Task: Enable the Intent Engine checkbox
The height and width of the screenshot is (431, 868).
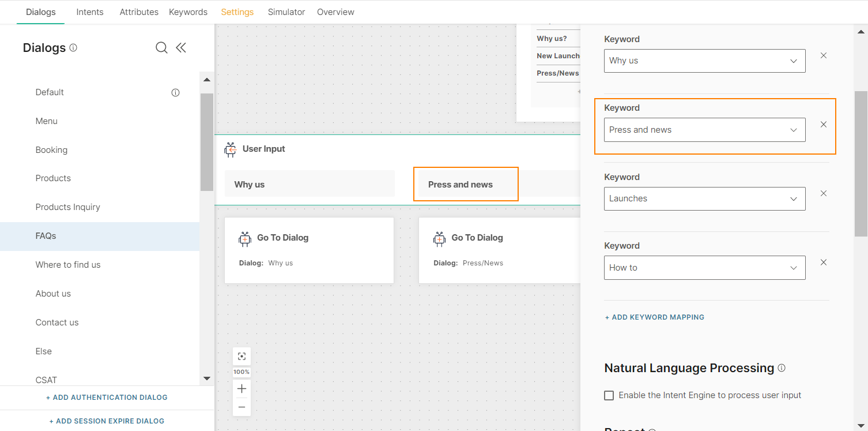Action: [x=609, y=395]
